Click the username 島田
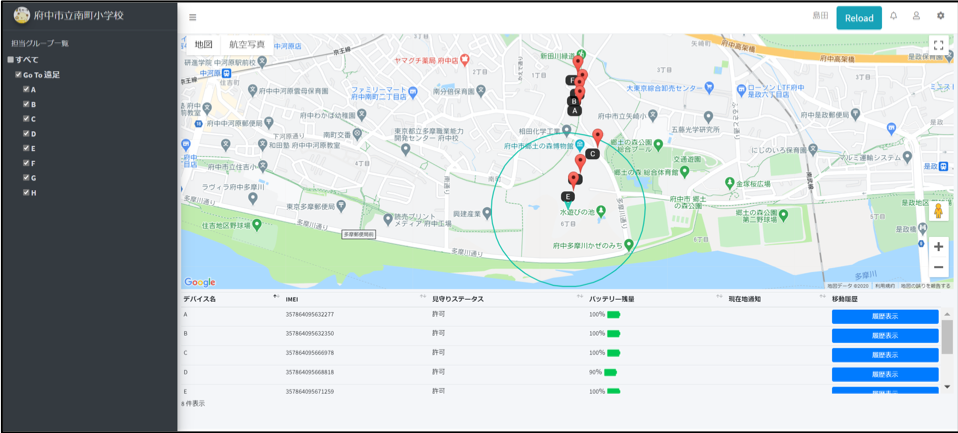The width and height of the screenshot is (958, 433). [820, 16]
